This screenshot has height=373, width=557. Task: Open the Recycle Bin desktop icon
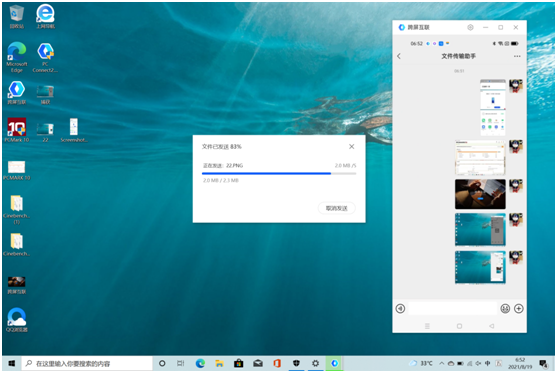coord(16,16)
